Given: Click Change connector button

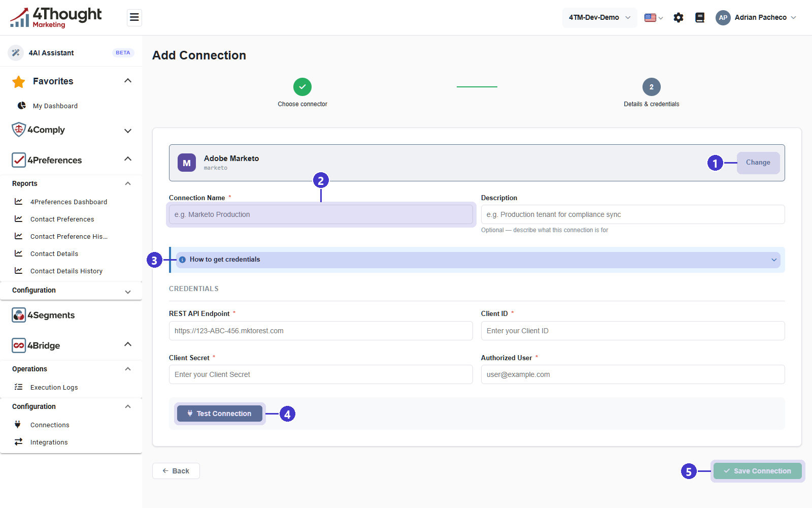Looking at the screenshot, I should (758, 163).
